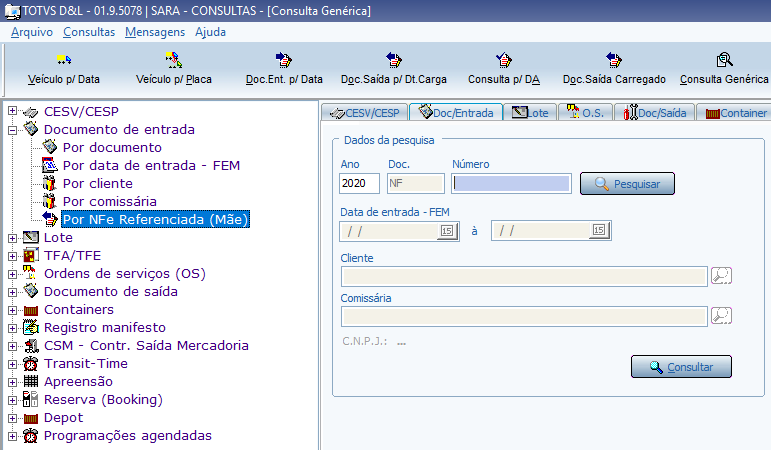Screen dimensions: 771x450
Task: Expand the Documento de saída node
Action: (12, 292)
